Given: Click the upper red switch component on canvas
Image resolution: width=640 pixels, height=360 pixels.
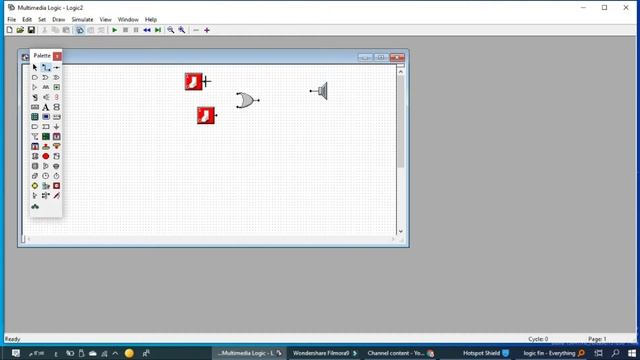Looking at the screenshot, I should [194, 82].
